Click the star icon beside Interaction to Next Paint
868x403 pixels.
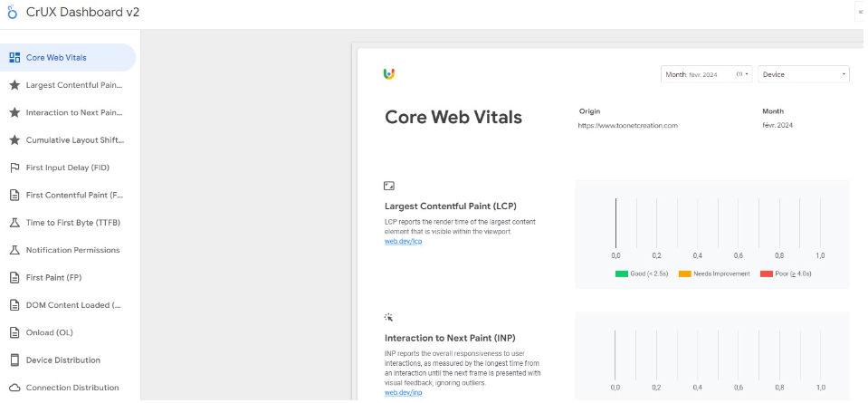[14, 112]
